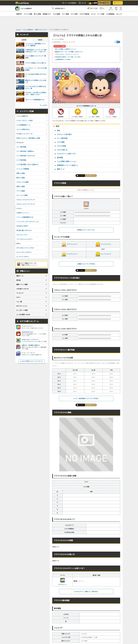The image size is (138, 644).
Task: Open the ツムツム攻略Wiki site icon
Action: point(18,8)
